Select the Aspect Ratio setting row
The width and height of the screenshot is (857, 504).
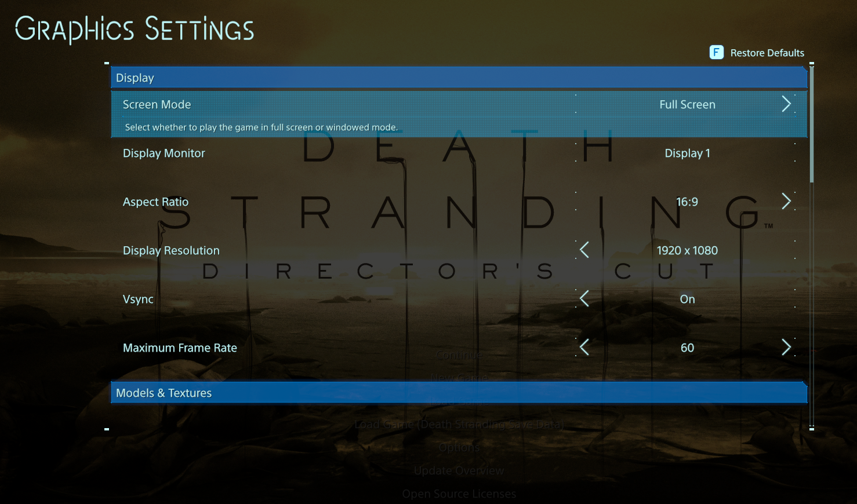[459, 202]
